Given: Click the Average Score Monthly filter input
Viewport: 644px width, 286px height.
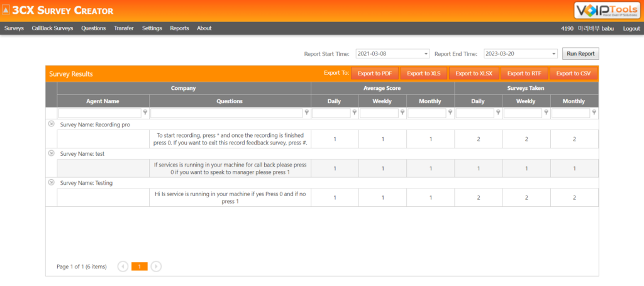Looking at the screenshot, I should 427,113.
